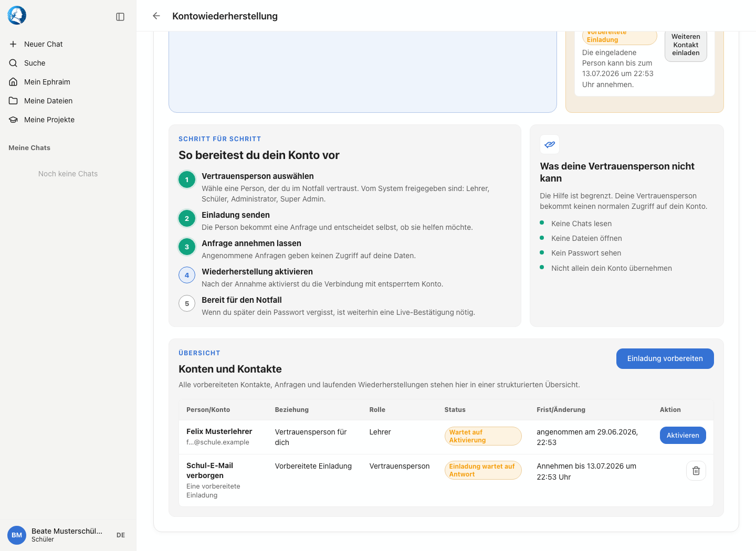Click the Keine Chats lesen list item

(x=581, y=224)
